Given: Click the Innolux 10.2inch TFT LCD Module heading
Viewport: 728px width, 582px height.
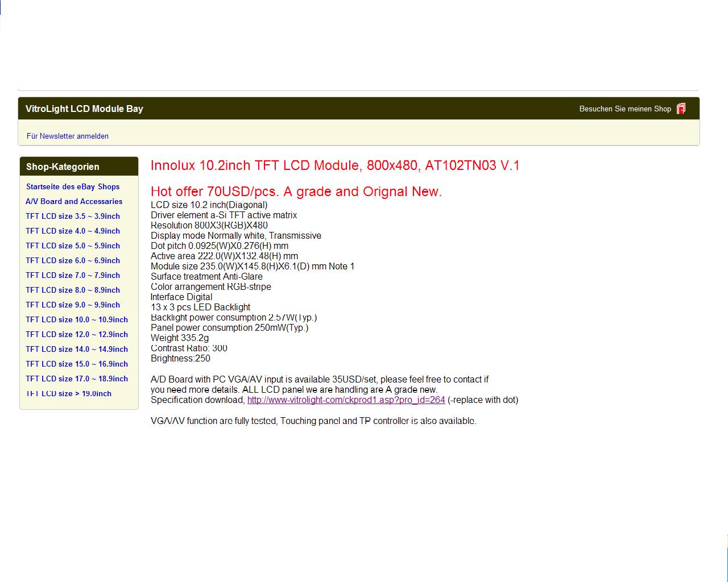Looking at the screenshot, I should point(335,165).
